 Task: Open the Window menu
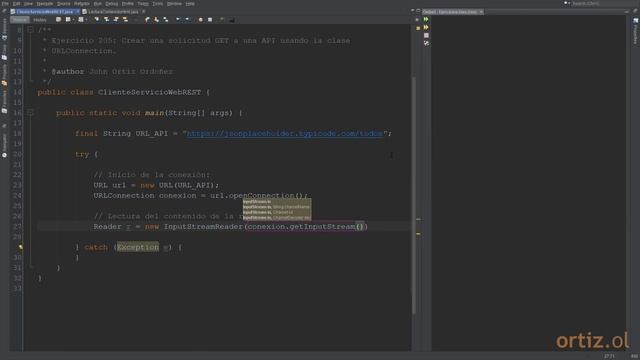tap(174, 3)
